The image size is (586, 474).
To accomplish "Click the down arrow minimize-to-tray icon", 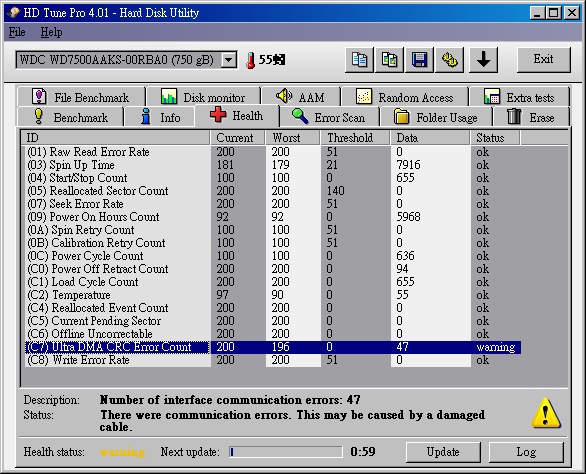I will pos(483,60).
